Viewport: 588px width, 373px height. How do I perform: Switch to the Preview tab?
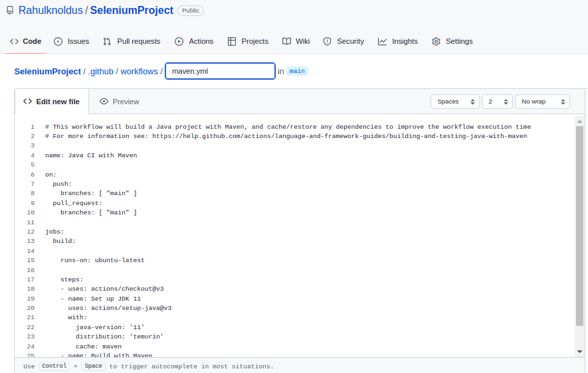pyautogui.click(x=119, y=102)
